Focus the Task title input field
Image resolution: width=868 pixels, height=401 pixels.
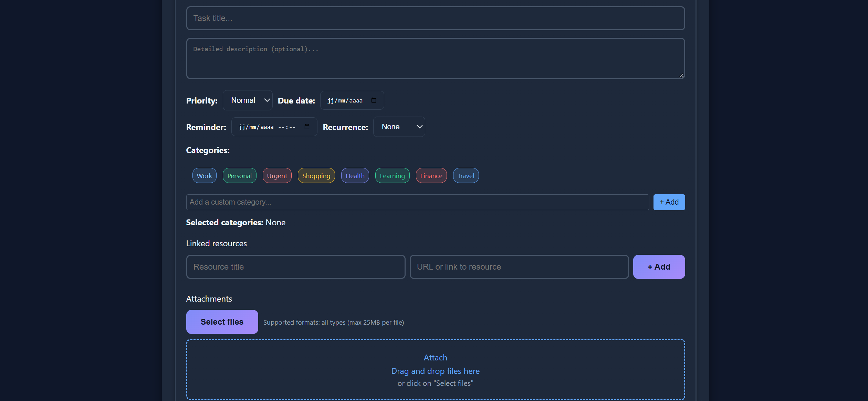tap(435, 18)
